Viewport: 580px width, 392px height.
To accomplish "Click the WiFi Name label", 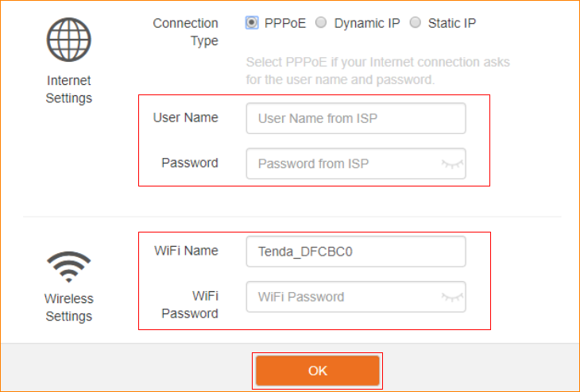I will (186, 251).
